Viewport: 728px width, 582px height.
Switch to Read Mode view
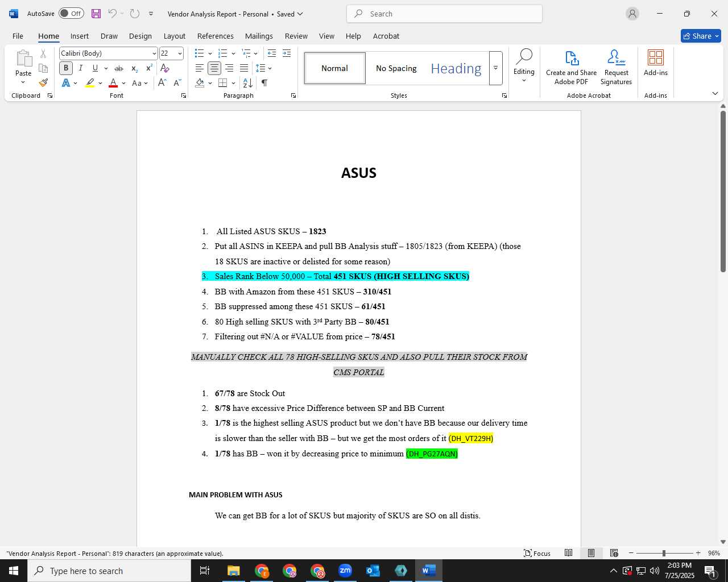[x=568, y=553]
